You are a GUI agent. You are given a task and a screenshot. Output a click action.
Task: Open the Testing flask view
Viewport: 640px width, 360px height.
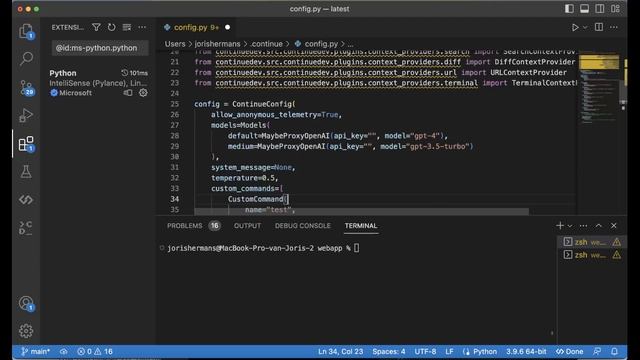[26, 172]
